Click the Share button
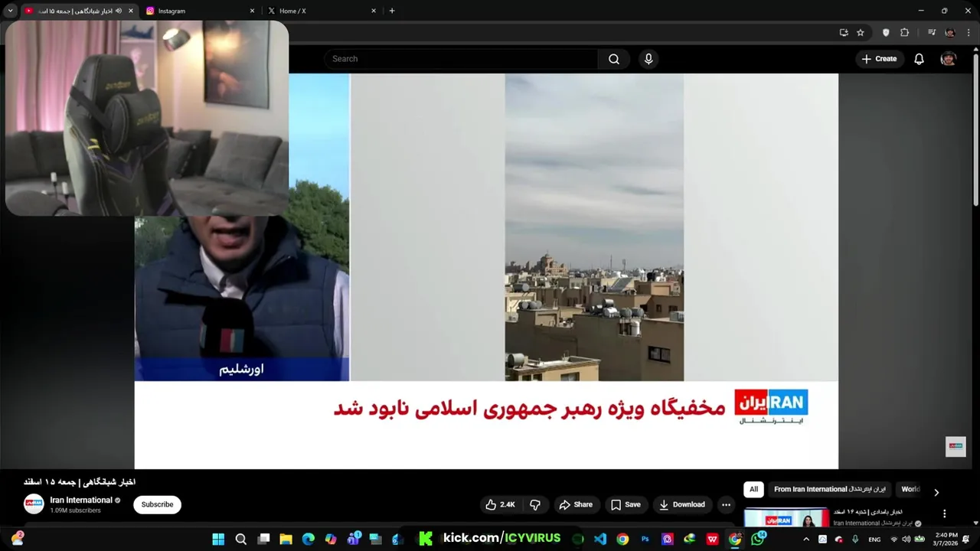This screenshot has height=551, width=980. click(576, 504)
